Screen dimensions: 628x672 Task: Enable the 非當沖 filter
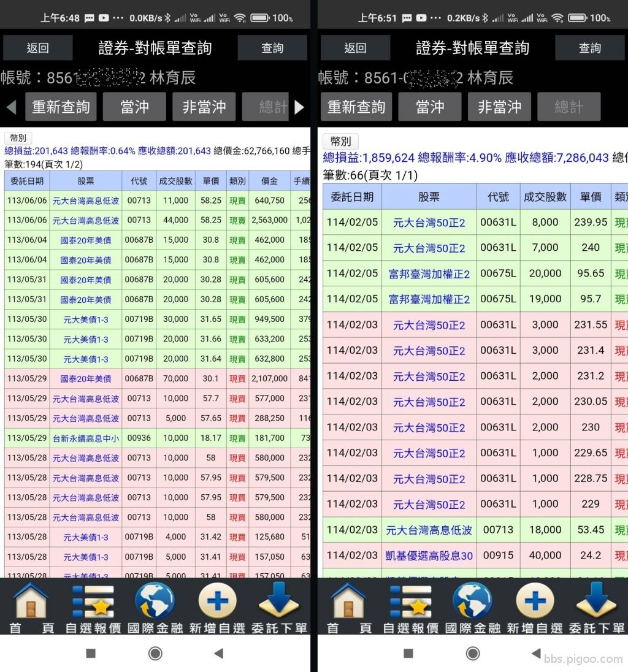tap(204, 106)
